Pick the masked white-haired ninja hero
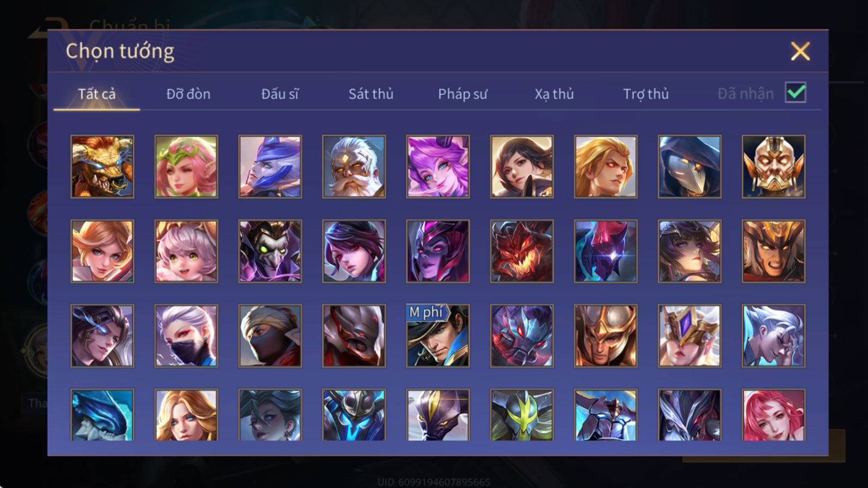This screenshot has height=488, width=868. (x=186, y=336)
